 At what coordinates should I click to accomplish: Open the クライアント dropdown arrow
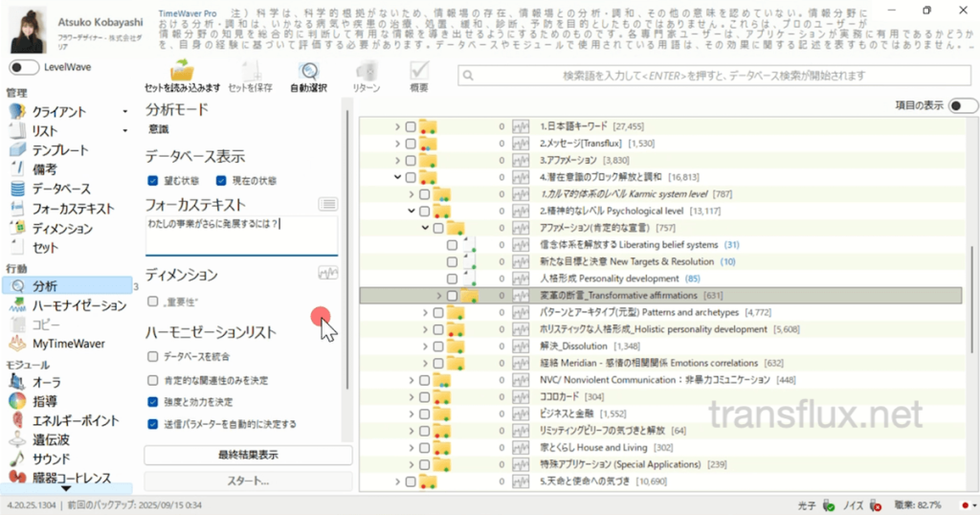(125, 112)
